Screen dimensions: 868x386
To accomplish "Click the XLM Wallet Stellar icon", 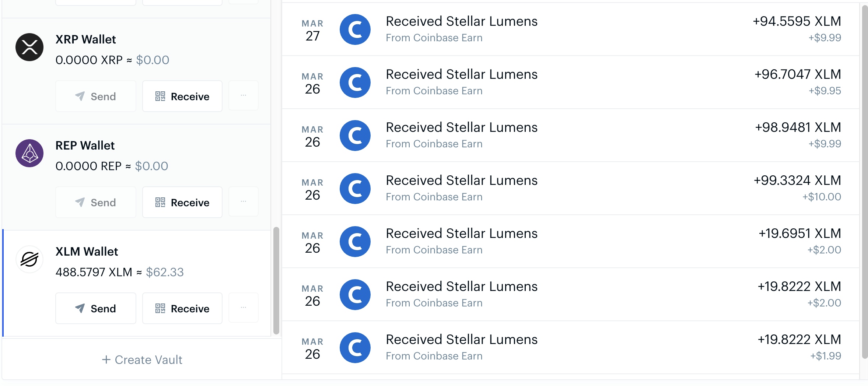I will click(29, 259).
